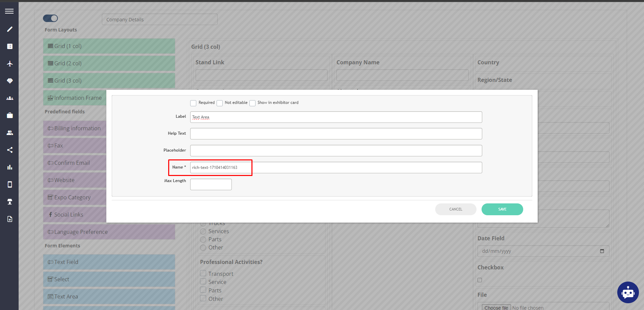Check the Not editable option

pos(220,103)
